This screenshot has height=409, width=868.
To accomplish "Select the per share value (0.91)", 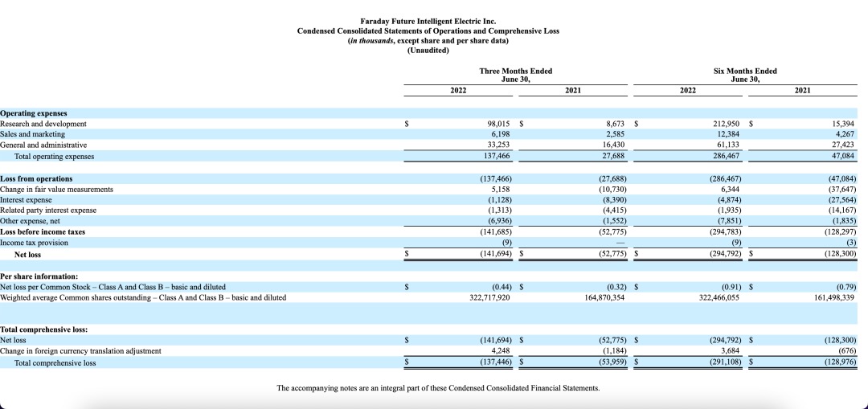I will click(732, 287).
